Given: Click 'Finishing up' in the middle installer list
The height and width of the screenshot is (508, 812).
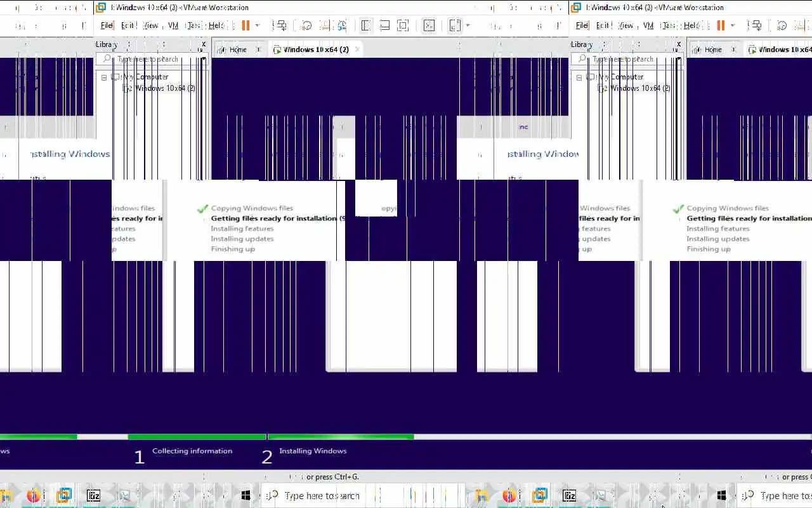Looking at the screenshot, I should (x=233, y=249).
